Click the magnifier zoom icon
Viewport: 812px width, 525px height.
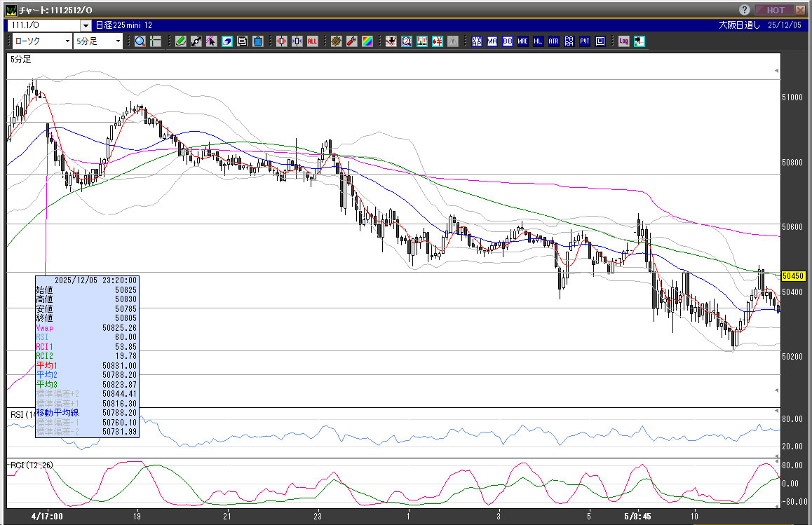(x=140, y=41)
